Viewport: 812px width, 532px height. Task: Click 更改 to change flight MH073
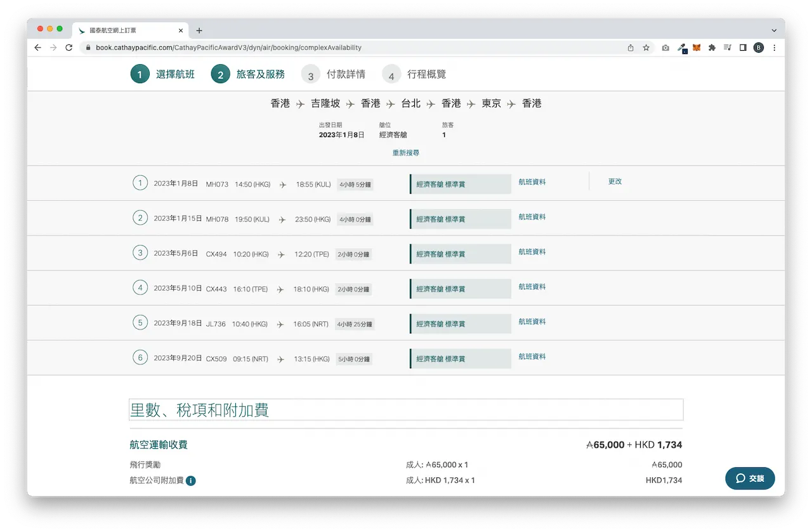615,182
